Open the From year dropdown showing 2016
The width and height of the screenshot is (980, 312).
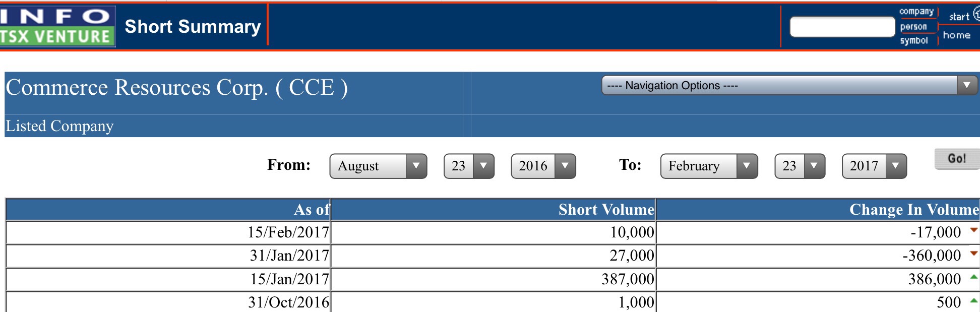[543, 166]
